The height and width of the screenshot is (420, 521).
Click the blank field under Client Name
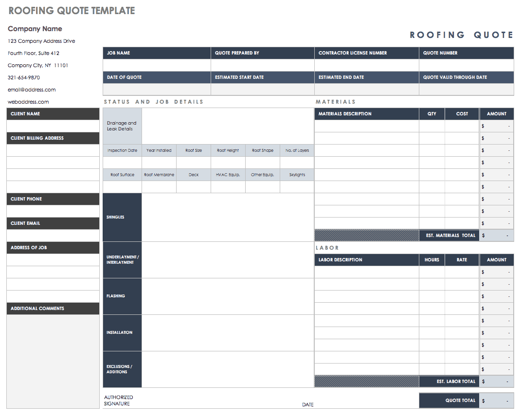[53, 126]
